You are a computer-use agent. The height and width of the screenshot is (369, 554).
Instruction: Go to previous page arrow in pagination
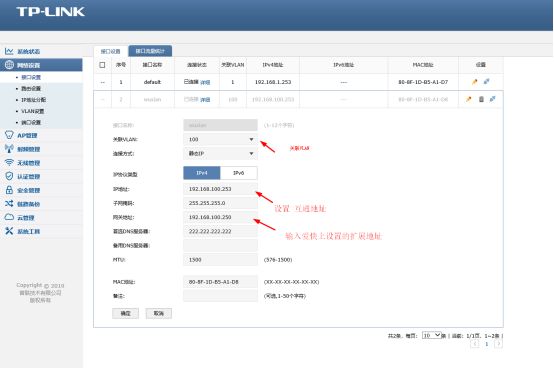475,344
